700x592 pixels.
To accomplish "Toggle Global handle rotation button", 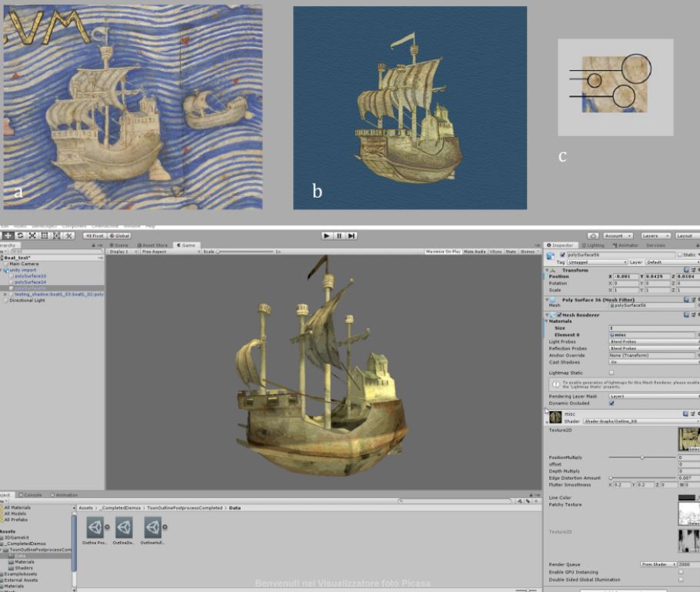I will click(x=119, y=235).
